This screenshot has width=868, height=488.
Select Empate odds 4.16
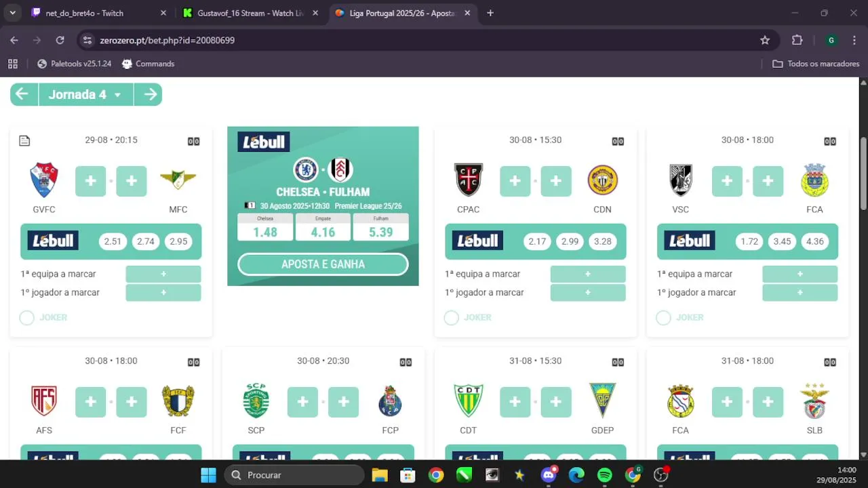323,227
